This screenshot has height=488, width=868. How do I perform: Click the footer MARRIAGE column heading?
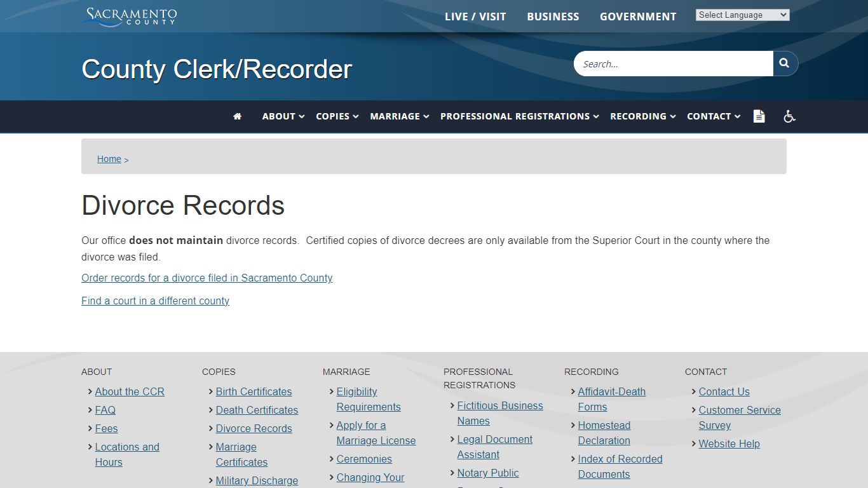(346, 372)
